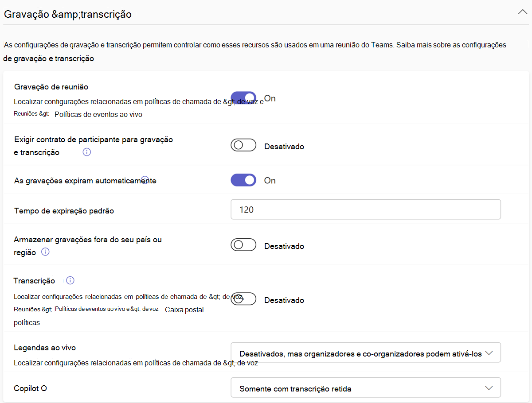
Task: Click info icon next to As gravações expiram automaticamente
Action: pos(145,179)
